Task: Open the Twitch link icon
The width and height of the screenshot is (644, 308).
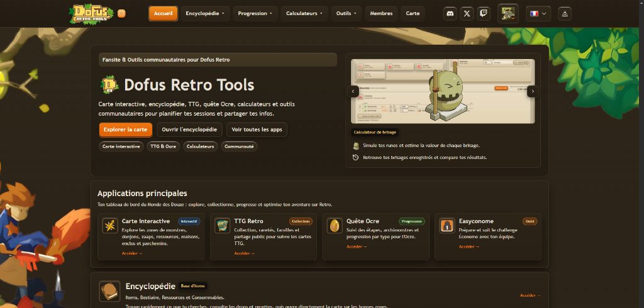Action: [x=484, y=14]
